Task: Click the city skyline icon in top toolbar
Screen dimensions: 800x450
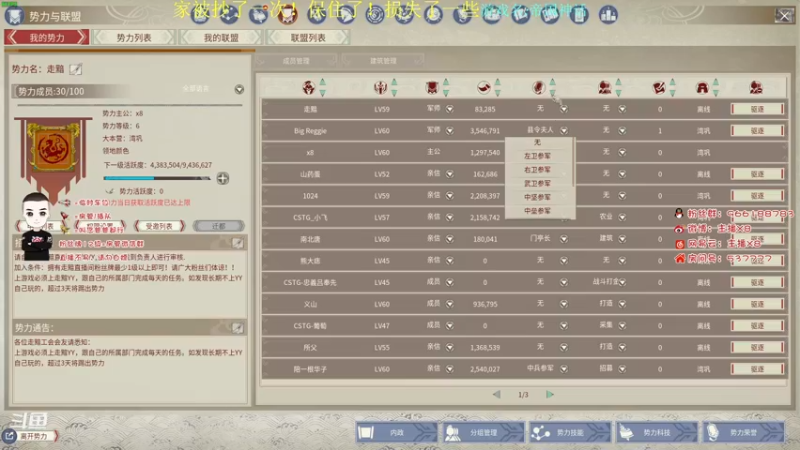Action: click(x=608, y=15)
